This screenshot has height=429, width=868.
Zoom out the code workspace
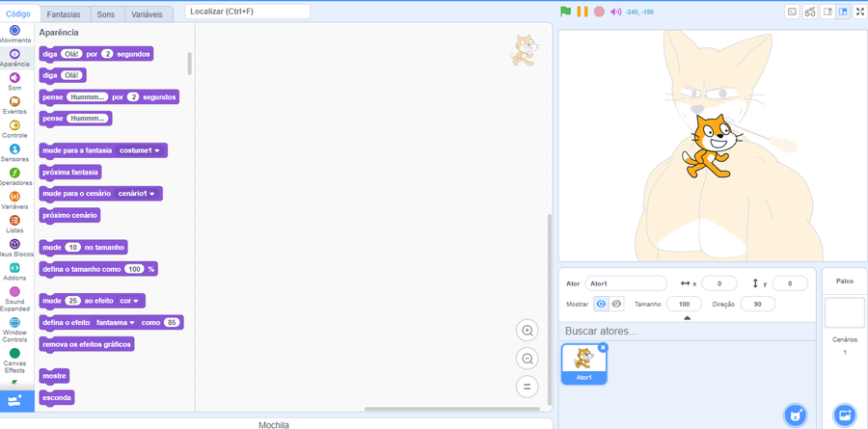[527, 359]
